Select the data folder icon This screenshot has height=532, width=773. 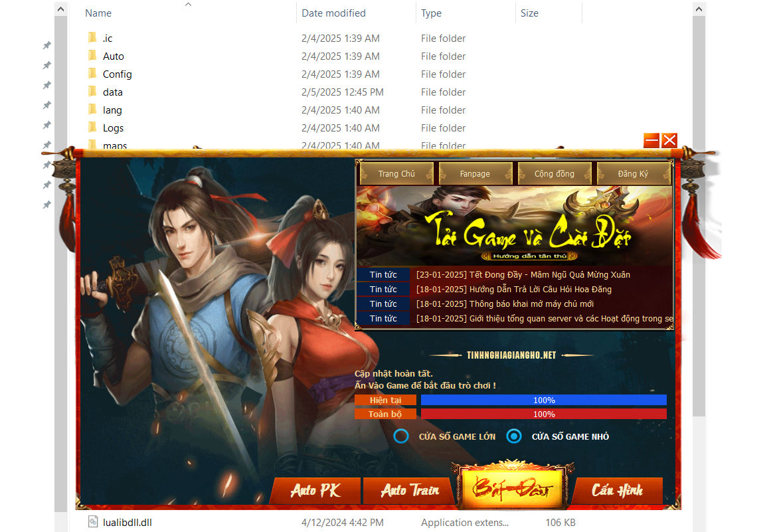coord(92,91)
